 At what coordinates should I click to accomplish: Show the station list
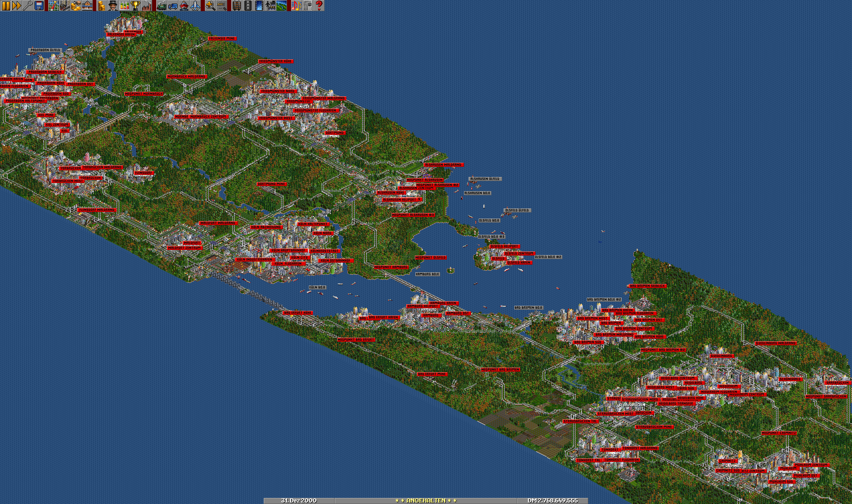click(x=87, y=6)
